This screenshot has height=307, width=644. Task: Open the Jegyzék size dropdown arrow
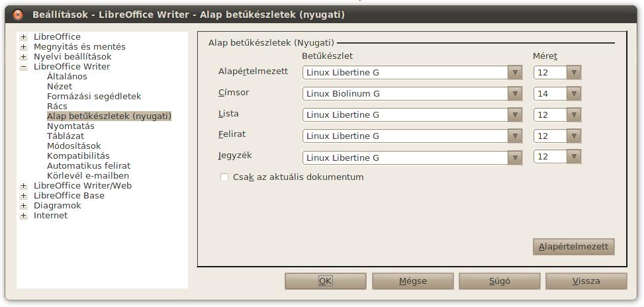574,157
